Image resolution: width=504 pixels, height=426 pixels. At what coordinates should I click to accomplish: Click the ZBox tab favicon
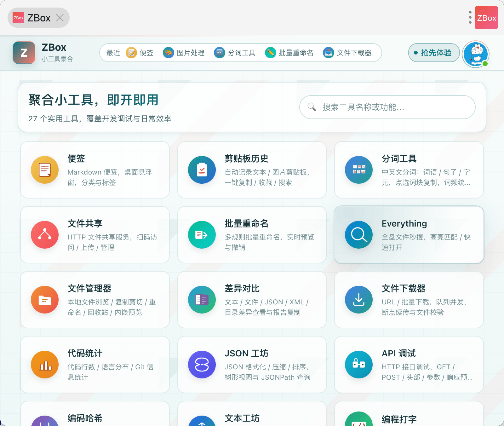[18, 18]
